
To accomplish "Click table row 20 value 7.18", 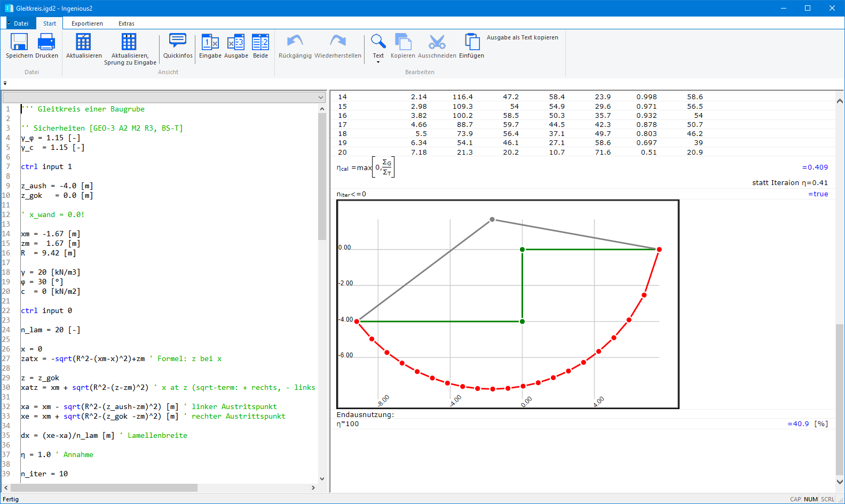I will pos(418,152).
